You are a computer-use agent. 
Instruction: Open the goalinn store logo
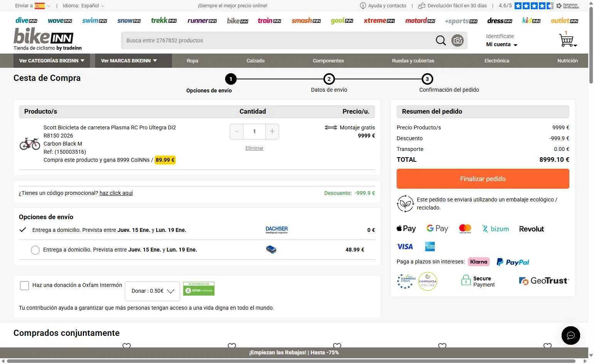pos(342,20)
